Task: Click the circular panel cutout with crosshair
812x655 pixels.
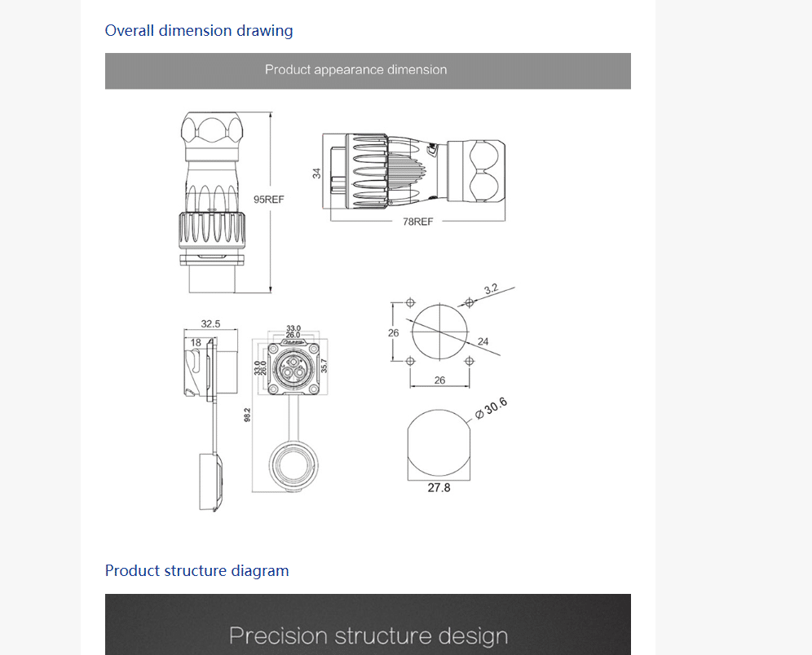Action: pos(439,332)
